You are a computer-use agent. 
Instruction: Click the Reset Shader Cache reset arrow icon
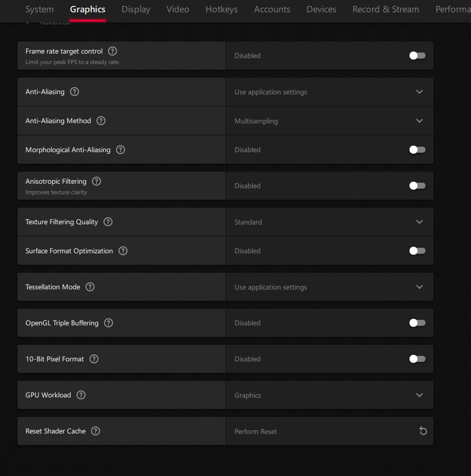tap(423, 431)
